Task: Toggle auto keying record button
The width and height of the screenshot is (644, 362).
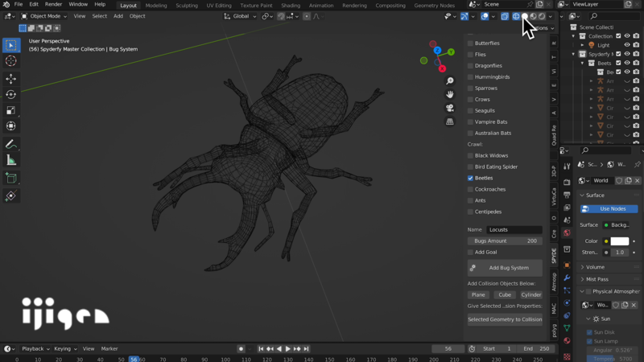Action: [x=241, y=349]
